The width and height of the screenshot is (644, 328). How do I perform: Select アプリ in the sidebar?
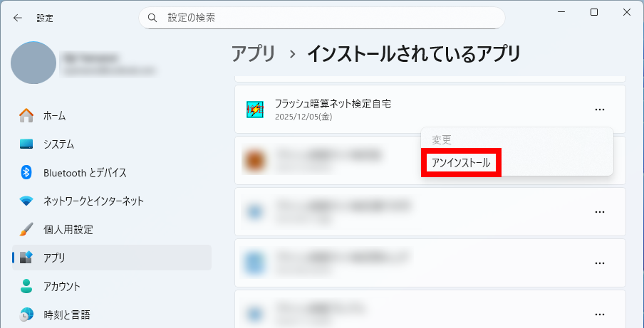(x=54, y=258)
